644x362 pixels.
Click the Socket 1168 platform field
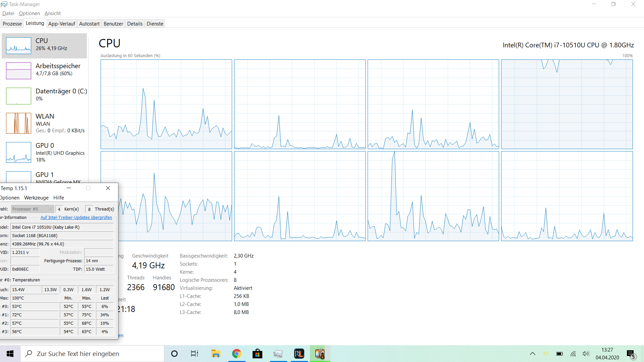click(62, 235)
